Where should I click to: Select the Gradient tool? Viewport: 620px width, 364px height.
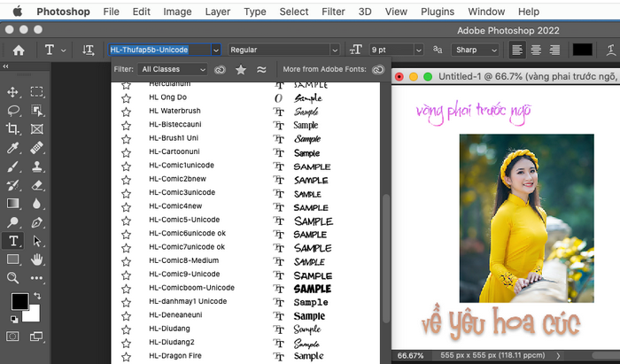click(x=12, y=204)
